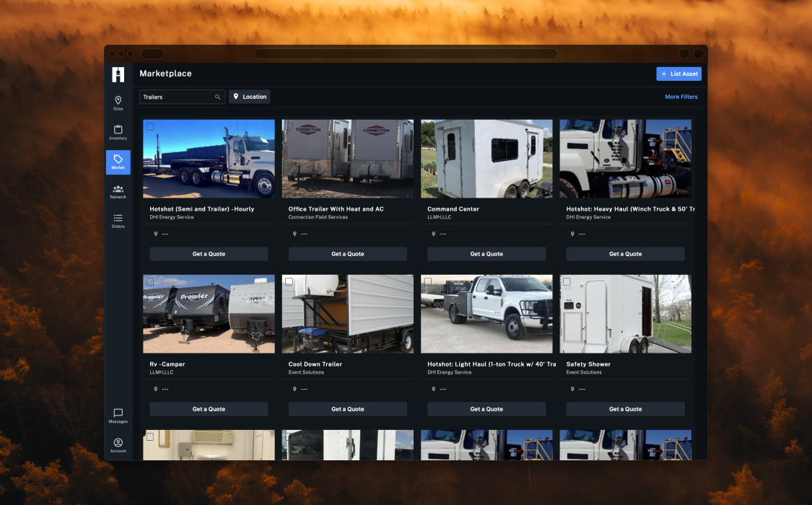Select checkbox on Office Trailer image
Viewport: 812px width, 505px height.
click(x=289, y=126)
